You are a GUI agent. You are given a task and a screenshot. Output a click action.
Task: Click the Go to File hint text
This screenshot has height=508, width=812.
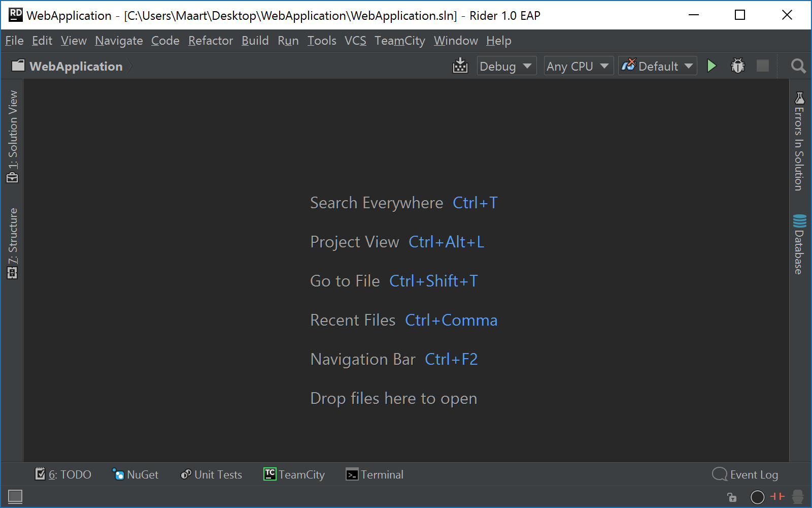coord(345,281)
